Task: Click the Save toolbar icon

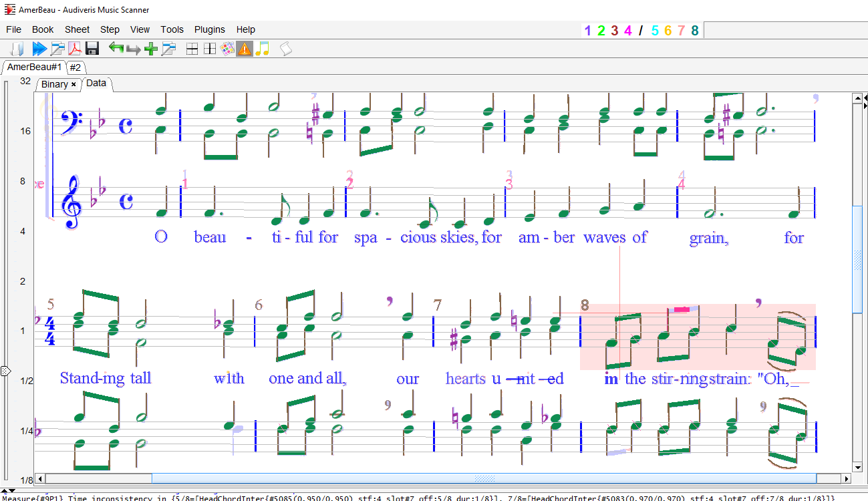Action: [92, 48]
